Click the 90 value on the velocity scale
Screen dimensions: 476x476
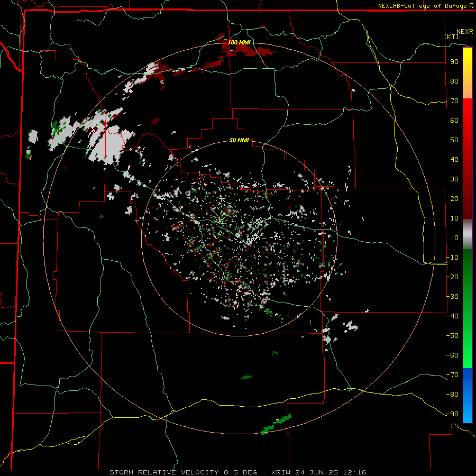[454, 62]
